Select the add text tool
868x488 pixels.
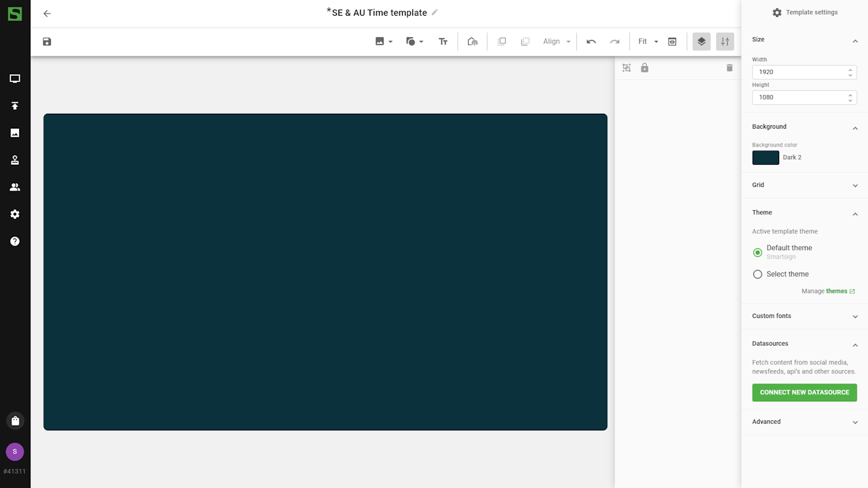tap(443, 42)
